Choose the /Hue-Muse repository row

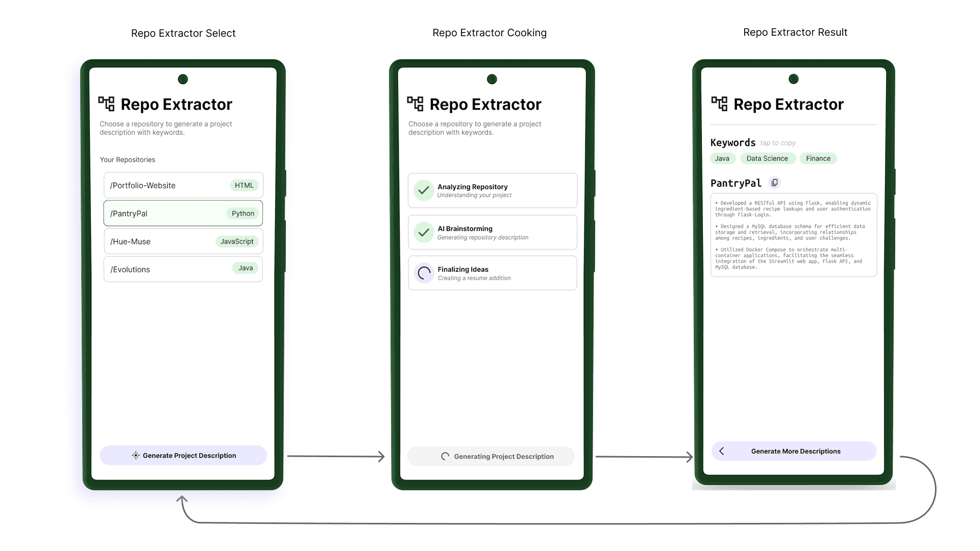pyautogui.click(x=183, y=241)
